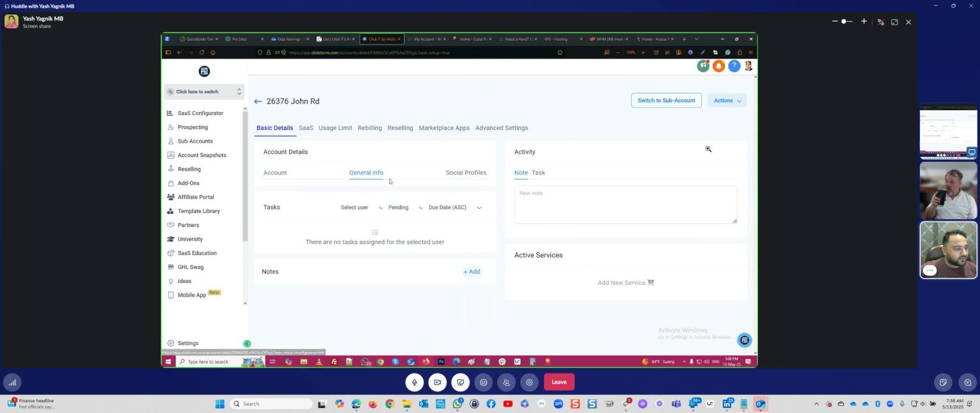Open University in sidebar
This screenshot has width=980, height=413.
coord(189,240)
